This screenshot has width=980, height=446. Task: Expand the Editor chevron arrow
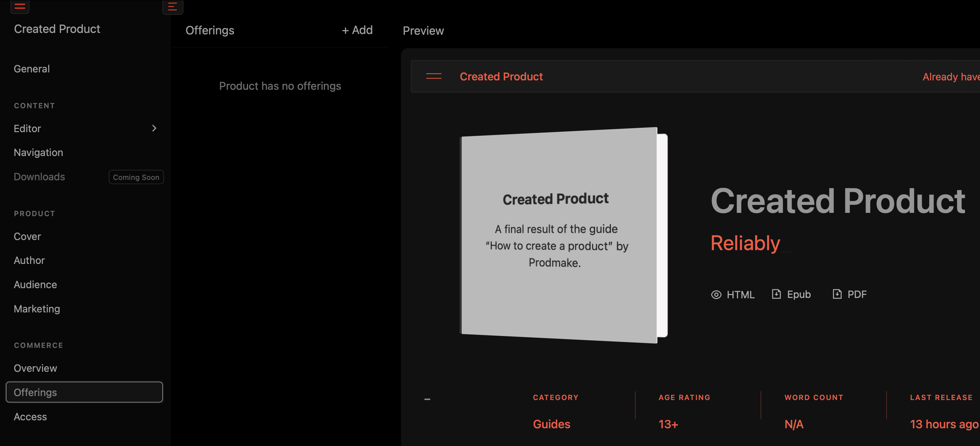(x=154, y=129)
